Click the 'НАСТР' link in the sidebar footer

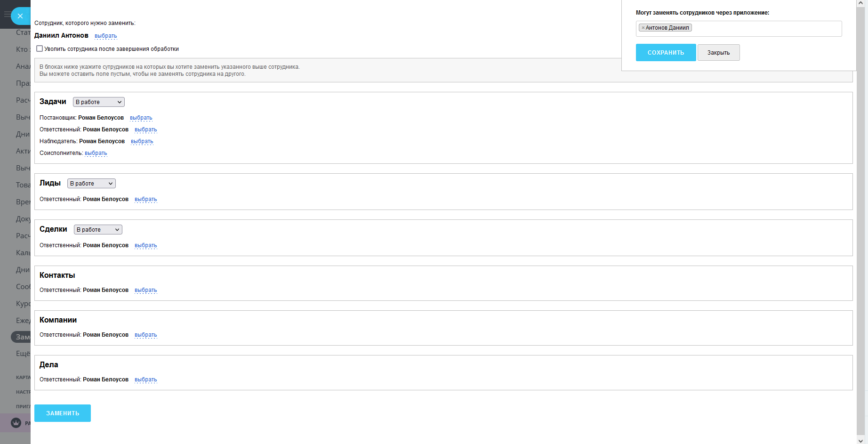[x=23, y=392]
